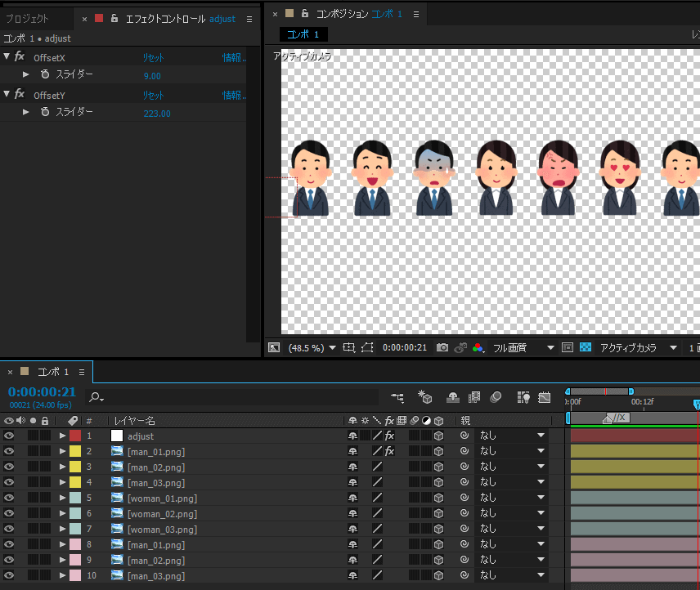Hide the adjust layer with eye icon
Viewport: 700px width, 590px height.
pyautogui.click(x=9, y=436)
